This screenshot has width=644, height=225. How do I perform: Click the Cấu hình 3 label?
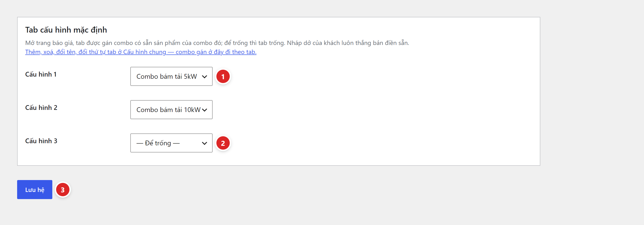(x=41, y=141)
